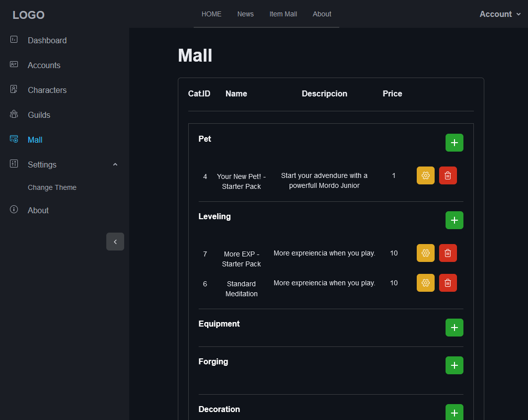This screenshot has height=420, width=528.
Task: Click the Mall cart icon in sidebar
Action: click(x=14, y=139)
